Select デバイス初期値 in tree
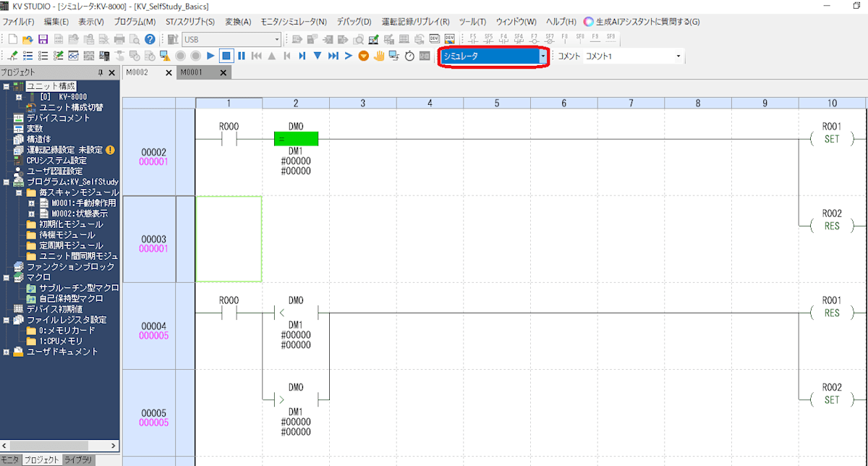This screenshot has width=868, height=466. (x=54, y=309)
